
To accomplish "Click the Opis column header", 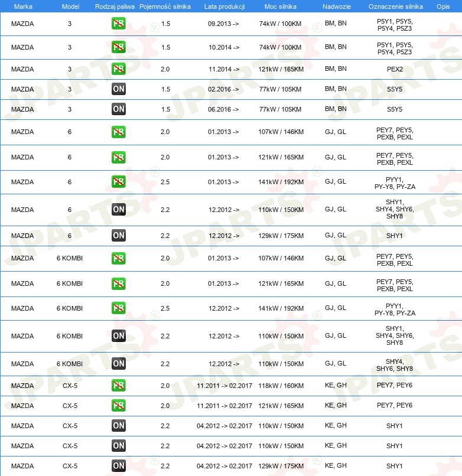I will pos(443,6).
